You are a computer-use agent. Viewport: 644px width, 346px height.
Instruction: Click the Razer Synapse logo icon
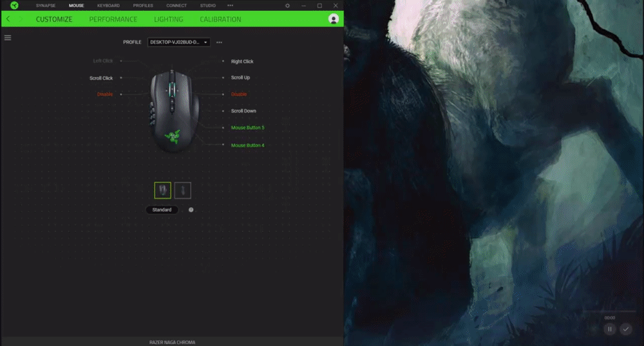[14, 5]
